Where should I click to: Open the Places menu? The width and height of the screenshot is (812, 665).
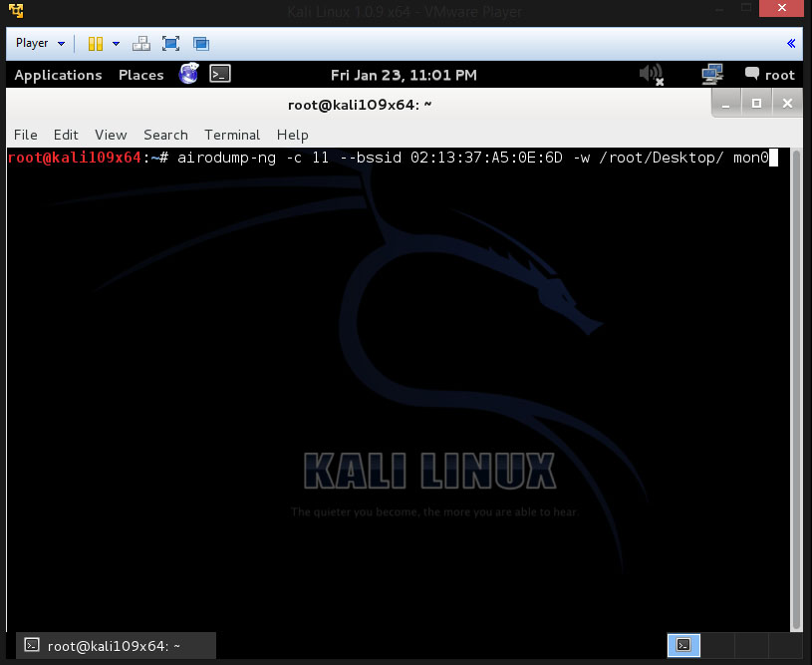click(x=140, y=75)
